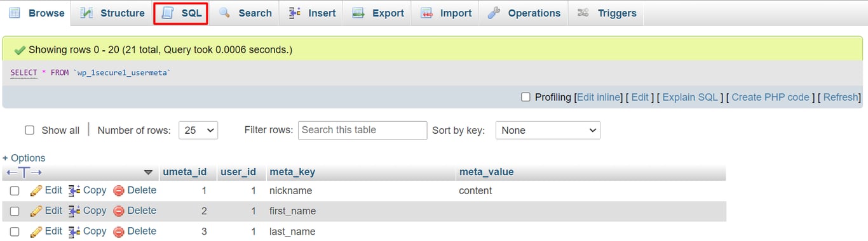The image size is (868, 241).
Task: Click the full texts toggle arrows icon
Action: pyautogui.click(x=24, y=172)
